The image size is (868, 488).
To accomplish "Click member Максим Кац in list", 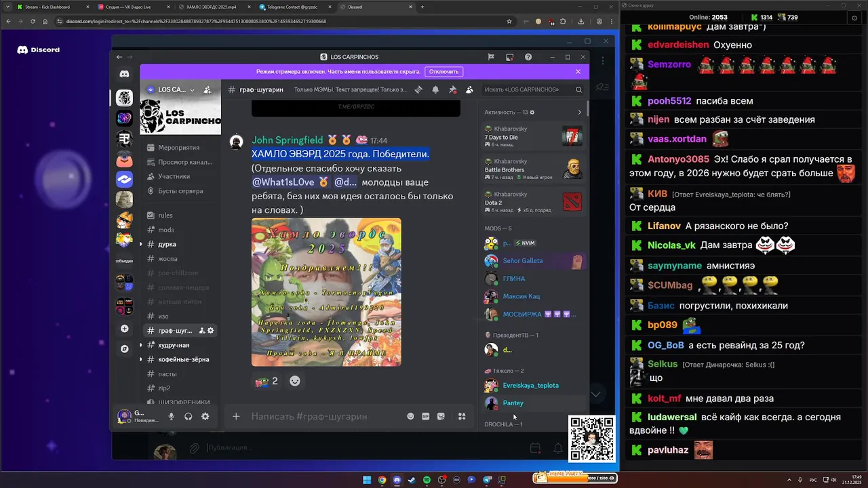I will pos(533,296).
